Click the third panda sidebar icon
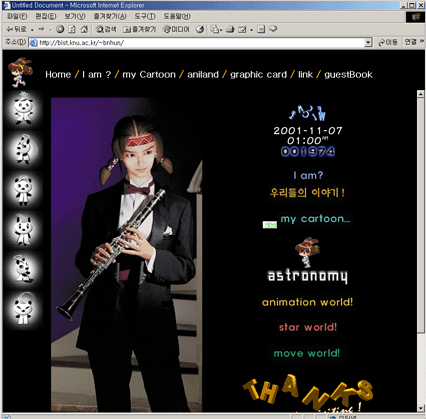 pos(23,190)
